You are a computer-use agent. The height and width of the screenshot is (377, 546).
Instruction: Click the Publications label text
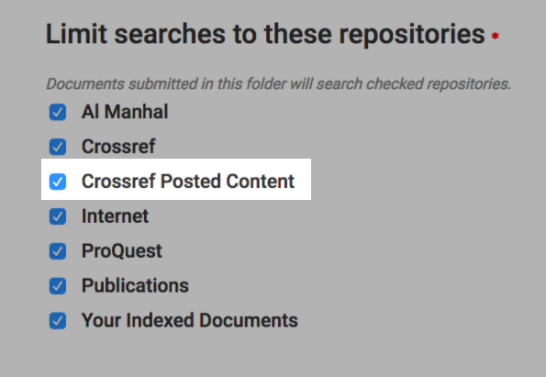point(135,285)
